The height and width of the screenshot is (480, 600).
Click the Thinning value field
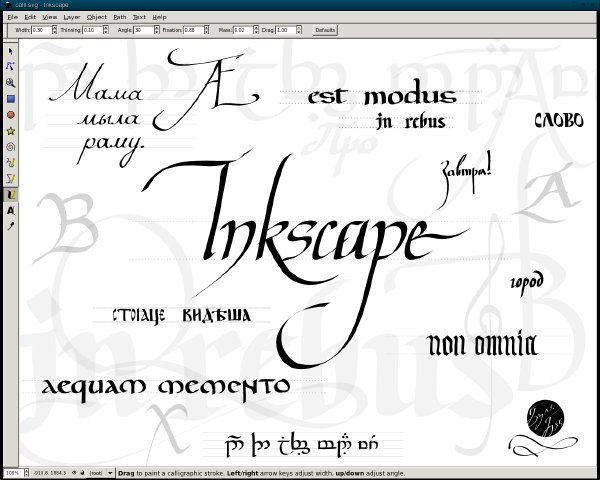[x=91, y=31]
